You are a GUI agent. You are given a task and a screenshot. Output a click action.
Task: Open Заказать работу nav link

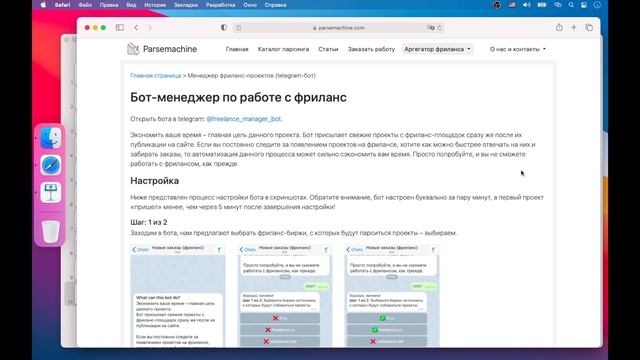[371, 49]
